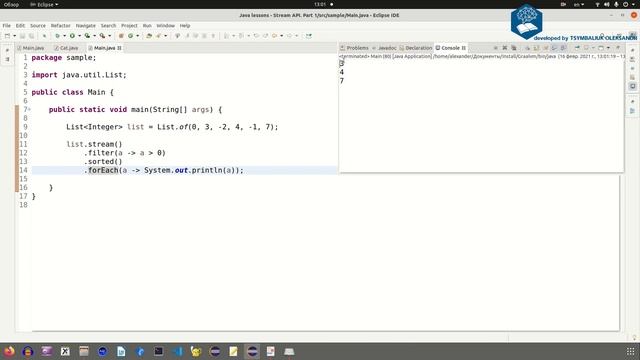The width and height of the screenshot is (640, 360).
Task: Click the Coverage run toolbar icon
Action: tap(87, 36)
